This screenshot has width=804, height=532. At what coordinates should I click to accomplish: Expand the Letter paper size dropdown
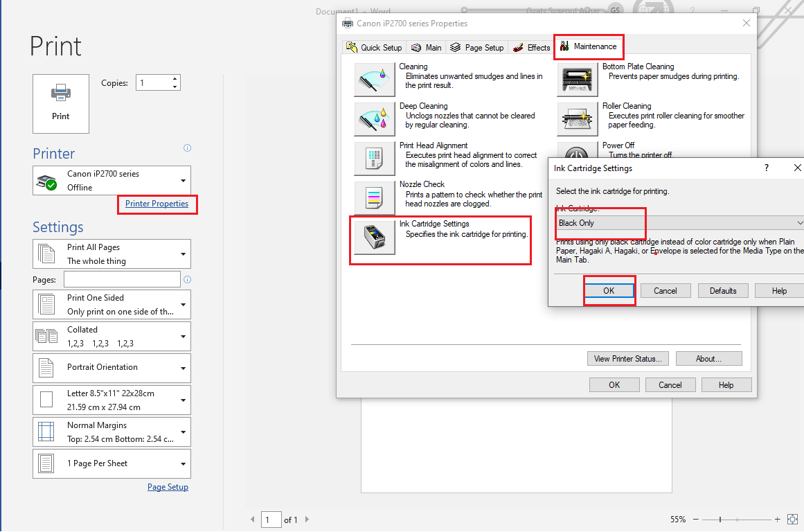111,400
